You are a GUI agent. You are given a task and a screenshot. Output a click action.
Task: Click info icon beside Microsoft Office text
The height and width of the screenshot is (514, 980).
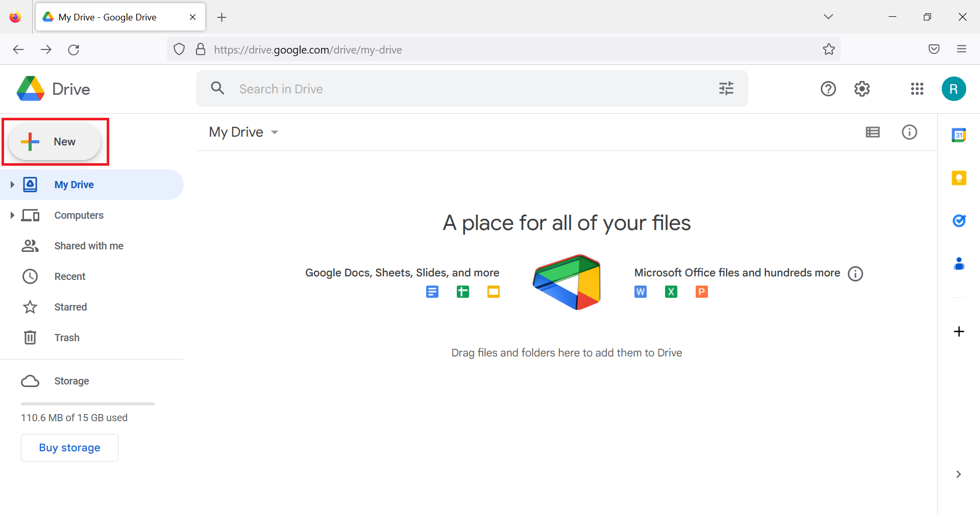pyautogui.click(x=855, y=274)
